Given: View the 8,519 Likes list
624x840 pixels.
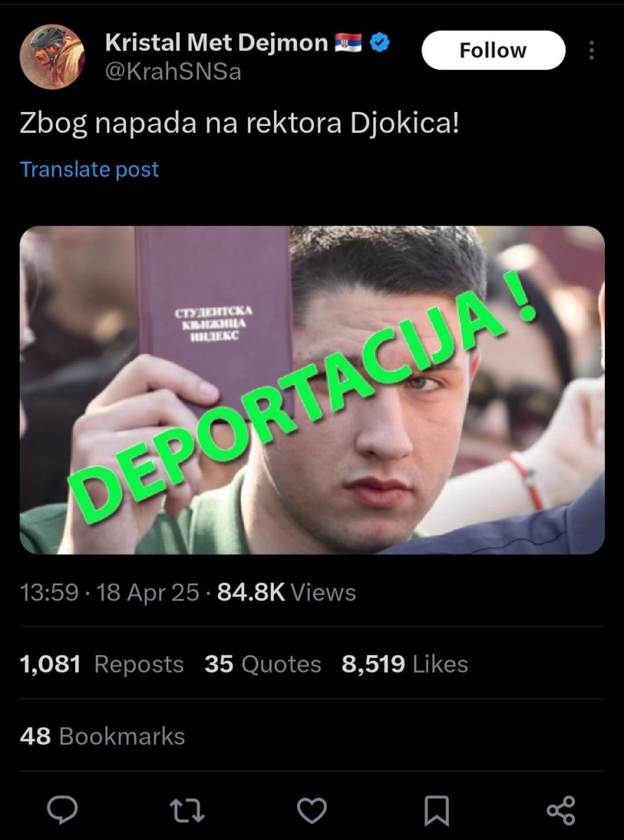Looking at the screenshot, I should pos(405,664).
